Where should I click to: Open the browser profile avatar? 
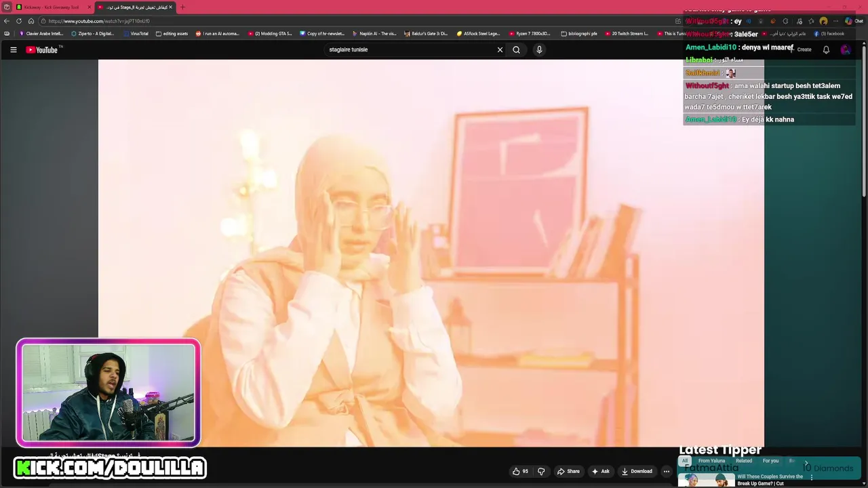pos(823,21)
